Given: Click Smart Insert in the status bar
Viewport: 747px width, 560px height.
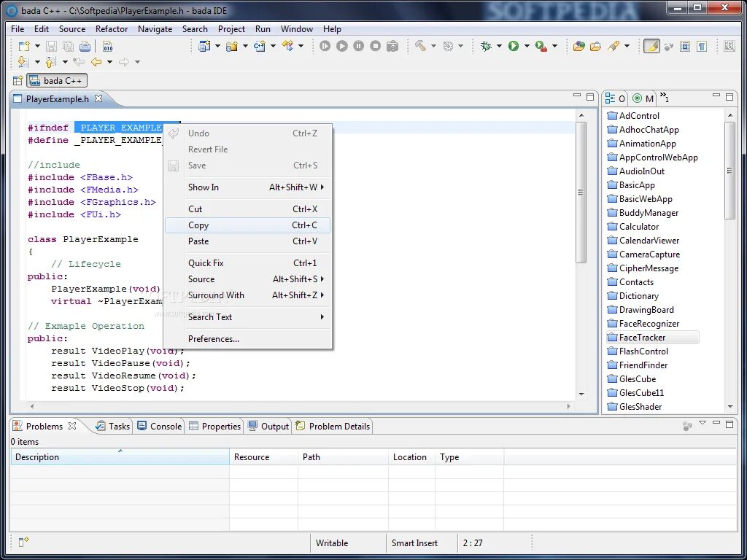Looking at the screenshot, I should tap(414, 542).
